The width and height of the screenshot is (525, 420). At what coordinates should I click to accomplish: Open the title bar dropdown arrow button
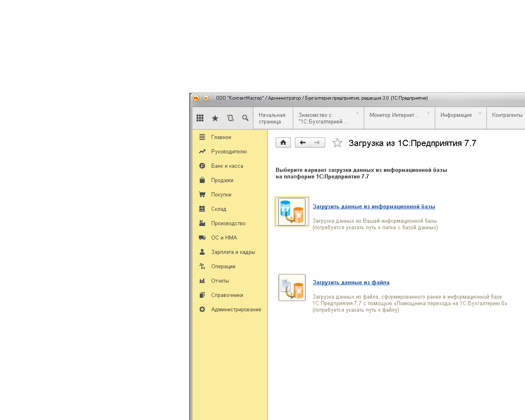point(206,98)
